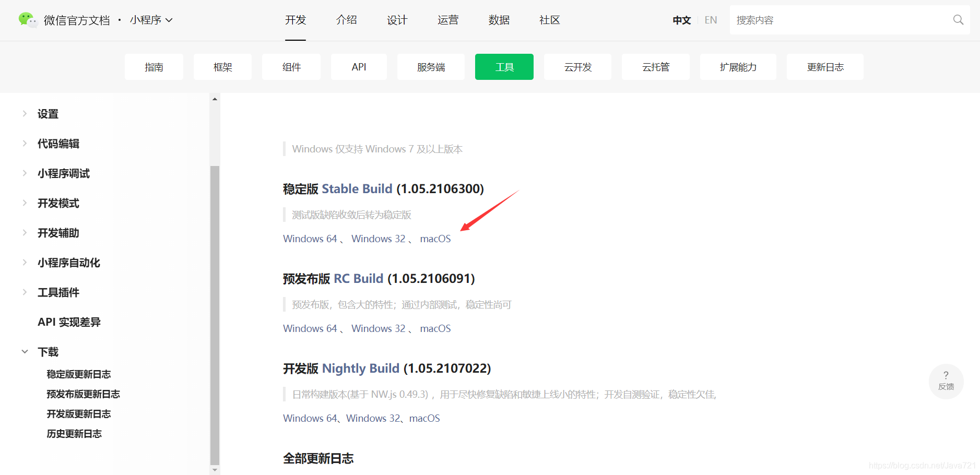Download Stable Build Windows 64
The image size is (980, 475).
tap(310, 239)
